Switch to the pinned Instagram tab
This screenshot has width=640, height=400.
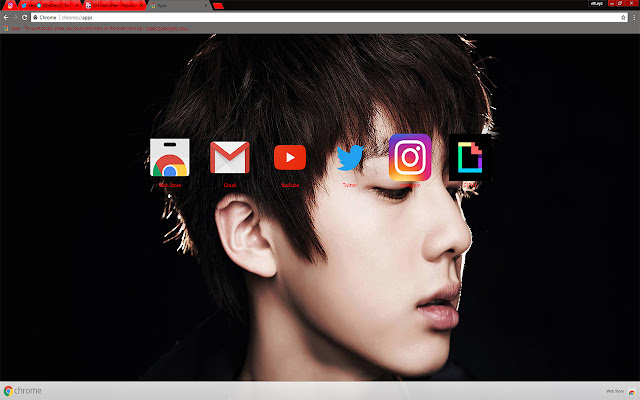(x=10, y=6)
